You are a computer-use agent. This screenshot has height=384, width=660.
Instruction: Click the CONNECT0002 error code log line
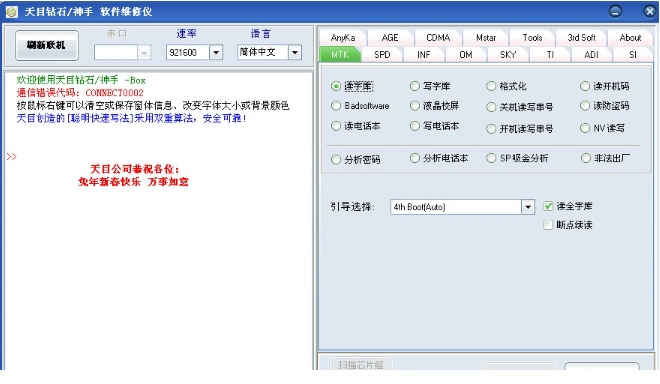pos(80,93)
